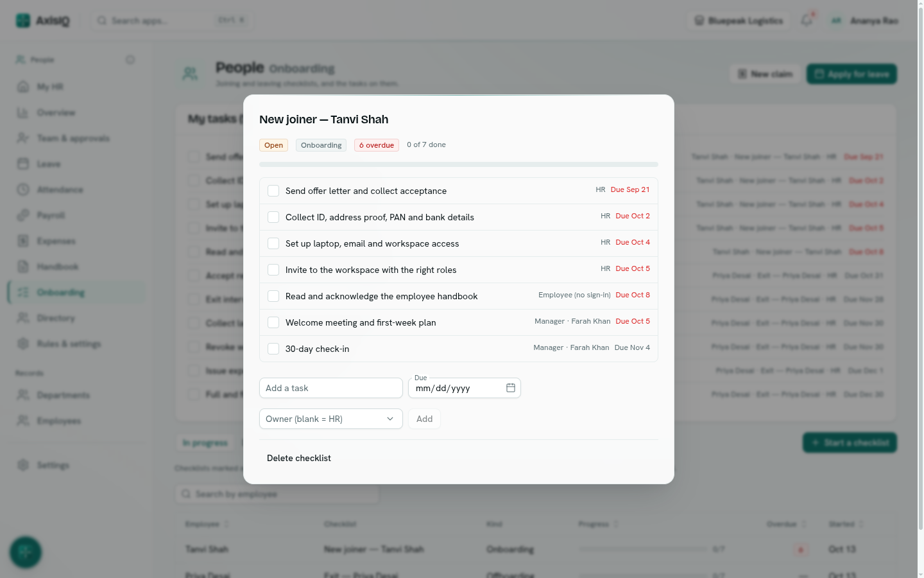This screenshot has height=578, width=924.
Task: Click the Overview chart icon in sidebar
Action: pos(23,112)
